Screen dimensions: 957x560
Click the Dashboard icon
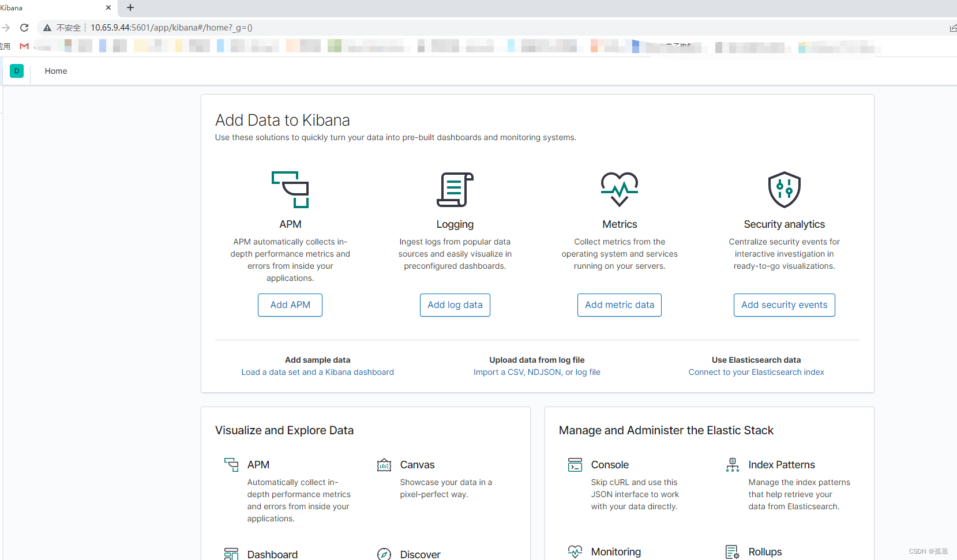tap(231, 554)
